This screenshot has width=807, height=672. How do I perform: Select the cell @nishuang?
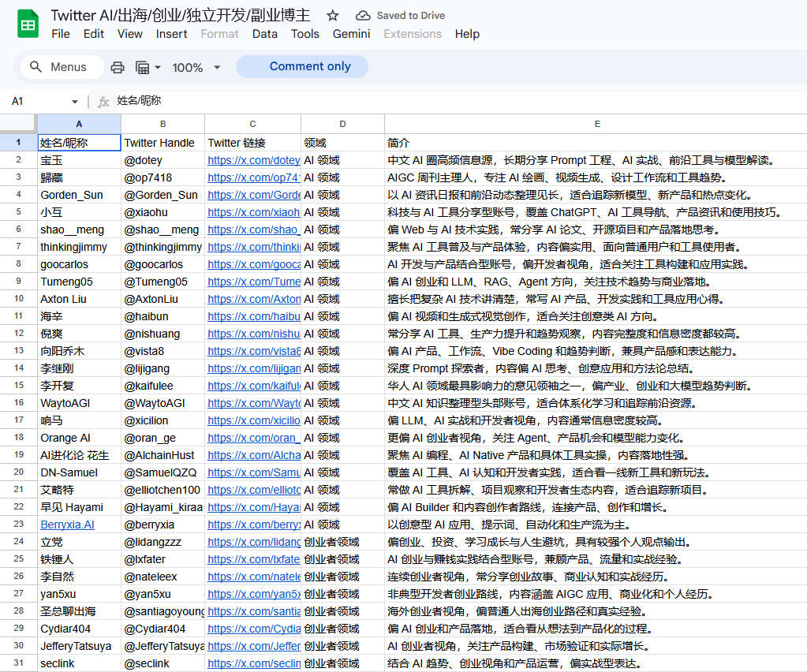163,334
